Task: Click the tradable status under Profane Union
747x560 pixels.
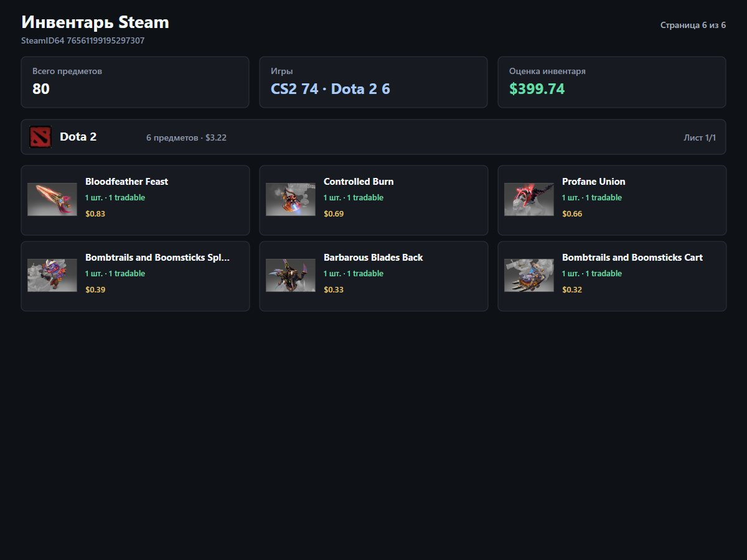Action: pos(592,198)
